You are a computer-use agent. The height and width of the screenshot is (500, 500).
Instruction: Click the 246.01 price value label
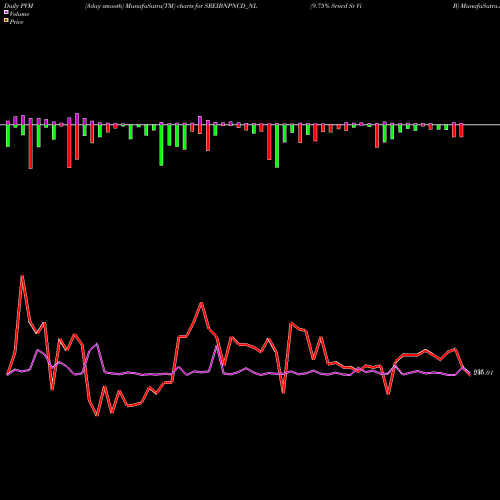click(483, 373)
